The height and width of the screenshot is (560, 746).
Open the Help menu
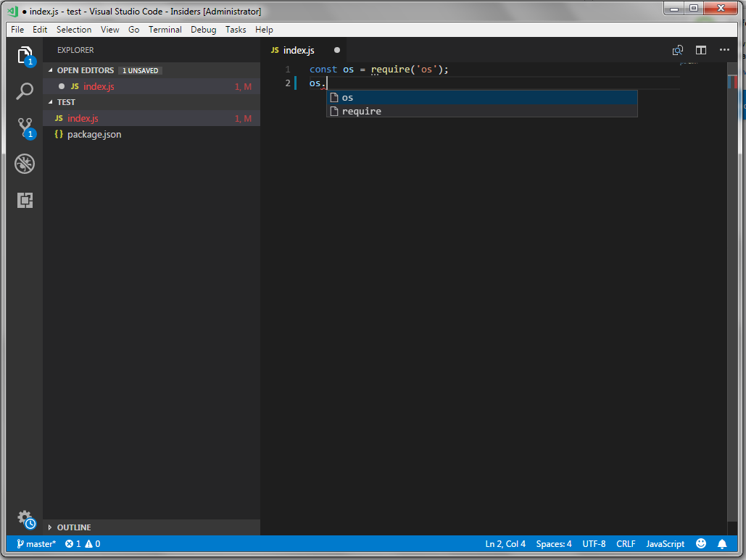(x=264, y=30)
